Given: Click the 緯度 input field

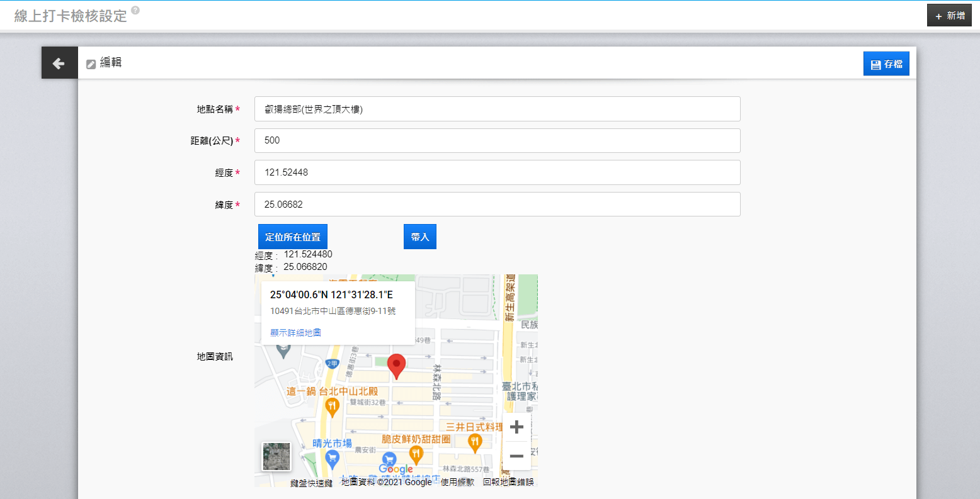Looking at the screenshot, I should [x=497, y=205].
